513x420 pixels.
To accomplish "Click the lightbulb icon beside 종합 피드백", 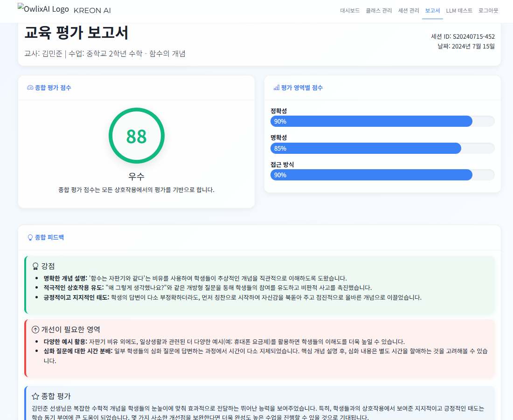I will (30, 237).
